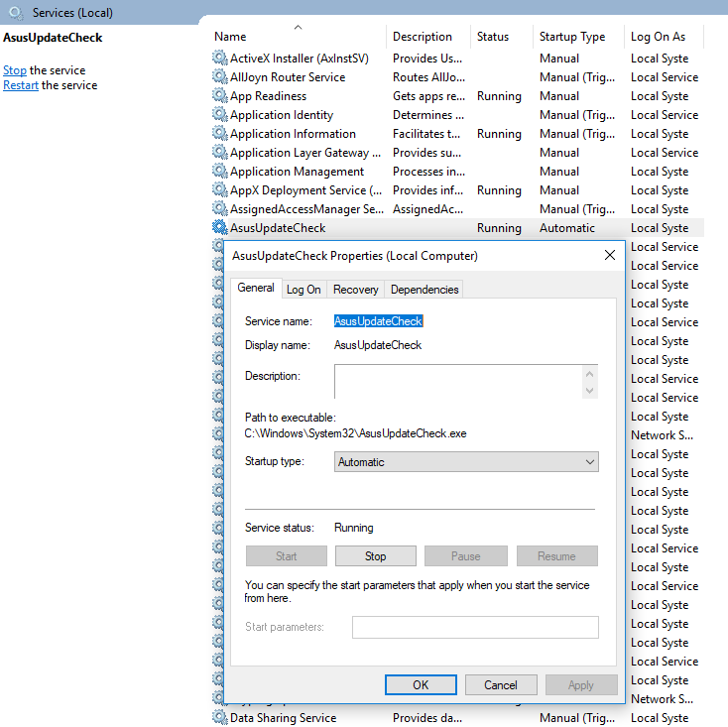The height and width of the screenshot is (727, 728).
Task: Click the AssignedAccessManager service gear icon
Action: (219, 208)
